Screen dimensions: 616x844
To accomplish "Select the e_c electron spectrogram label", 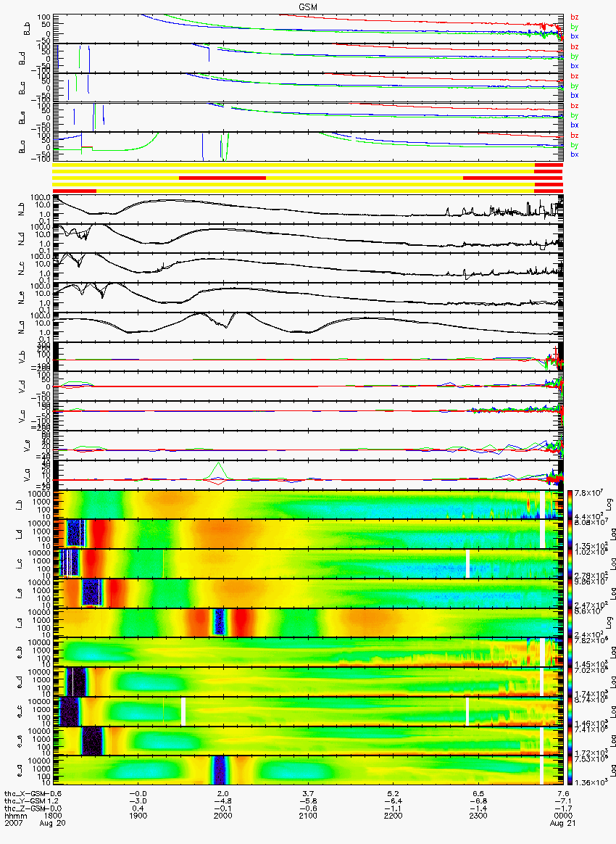I will point(20,711).
